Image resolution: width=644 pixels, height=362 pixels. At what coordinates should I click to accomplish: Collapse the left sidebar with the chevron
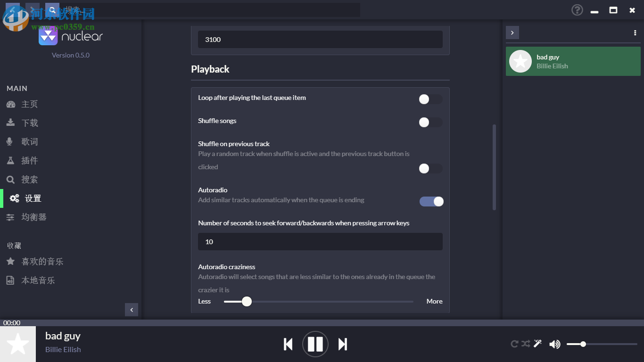[x=132, y=310]
